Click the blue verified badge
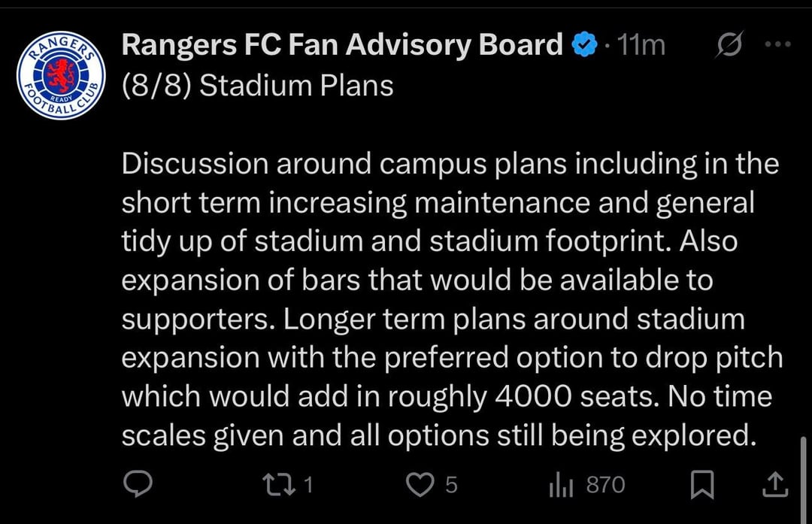Screen dimensions: 812x524 click(584, 46)
